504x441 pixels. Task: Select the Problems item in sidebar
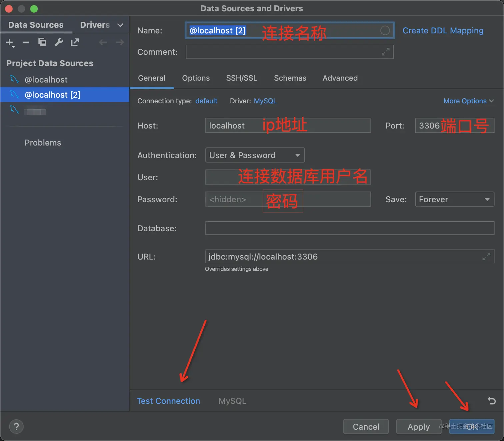click(43, 143)
